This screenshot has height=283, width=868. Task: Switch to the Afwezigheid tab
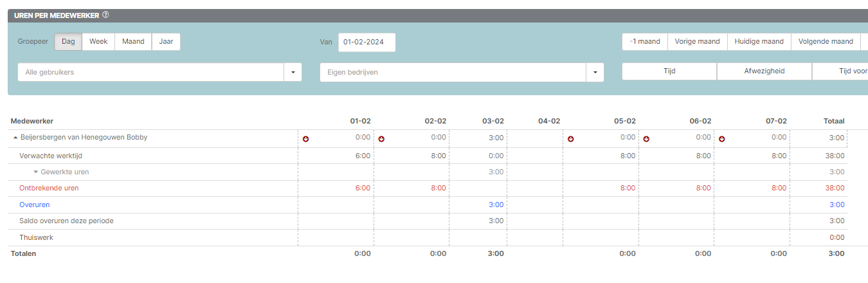tap(764, 71)
